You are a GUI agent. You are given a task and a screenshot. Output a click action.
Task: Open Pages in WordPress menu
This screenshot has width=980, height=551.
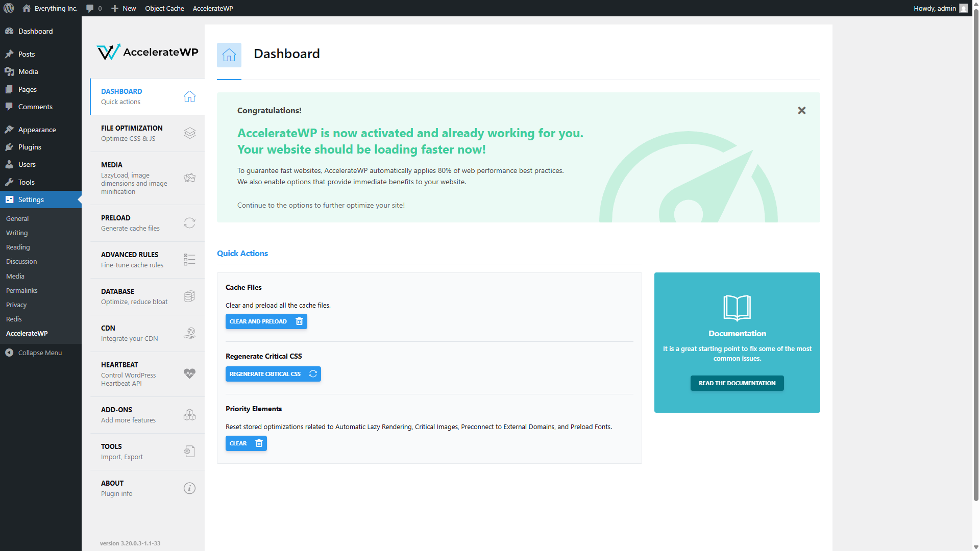tap(41, 89)
